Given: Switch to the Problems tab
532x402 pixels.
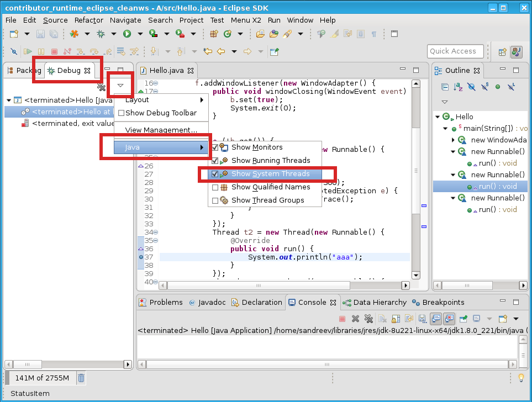Looking at the screenshot, I should (161, 302).
